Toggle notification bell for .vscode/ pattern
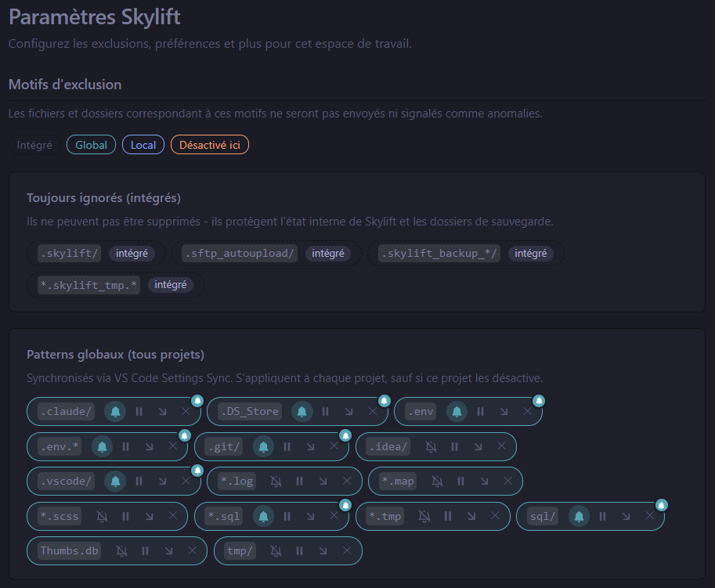This screenshot has height=588, width=715. [x=115, y=482]
